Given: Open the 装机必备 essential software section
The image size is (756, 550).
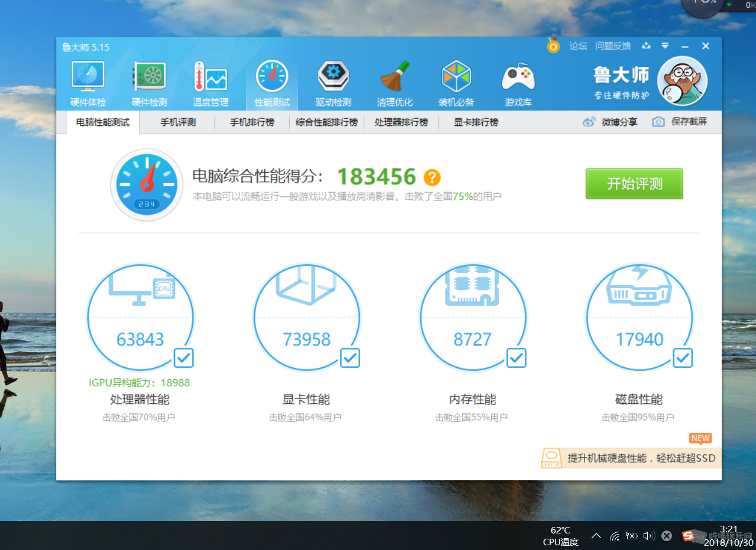Looking at the screenshot, I should coord(456,84).
